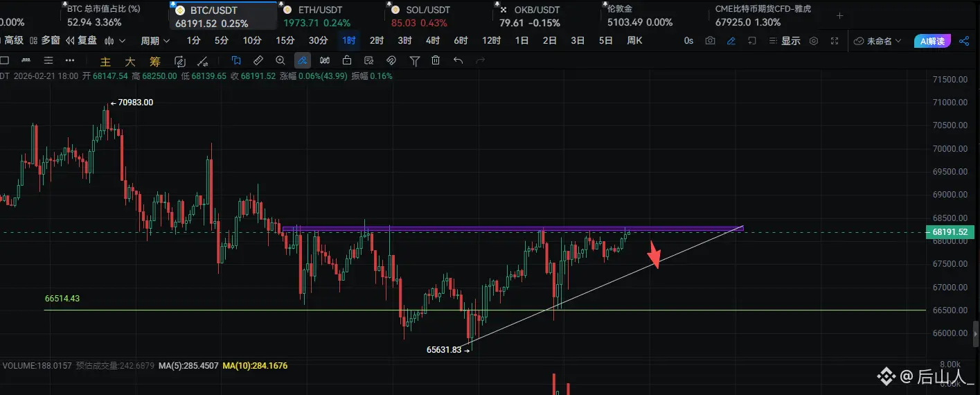Select the 1时 timeframe
The image size is (980, 395).
pyautogui.click(x=349, y=41)
